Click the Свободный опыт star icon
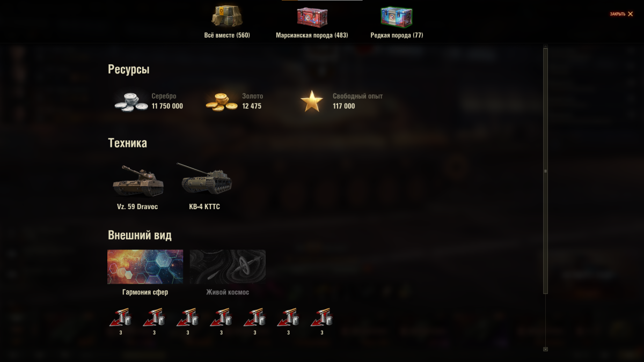 tap(312, 101)
